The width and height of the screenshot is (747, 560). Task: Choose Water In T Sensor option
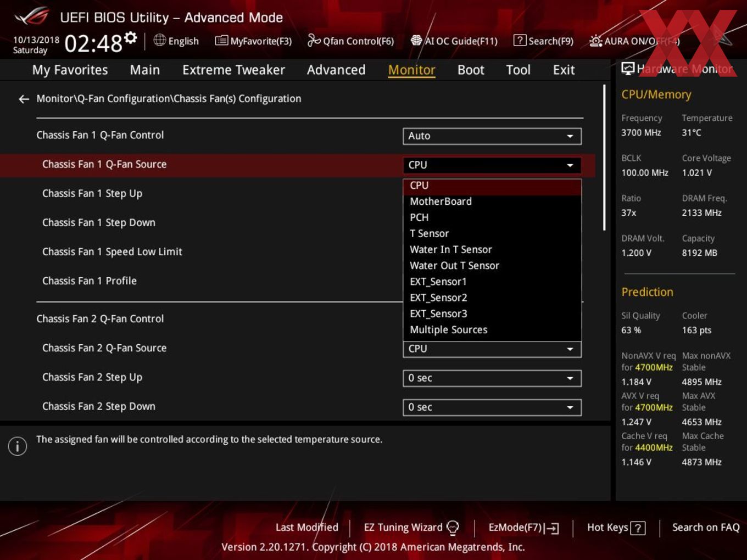(x=492, y=249)
